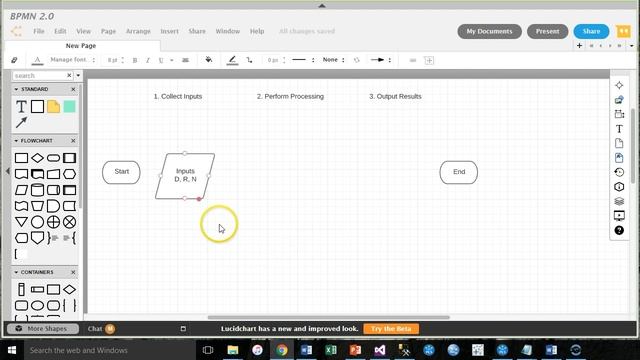Click the search shapes field
This screenshot has height=360, width=640.
tap(39, 76)
